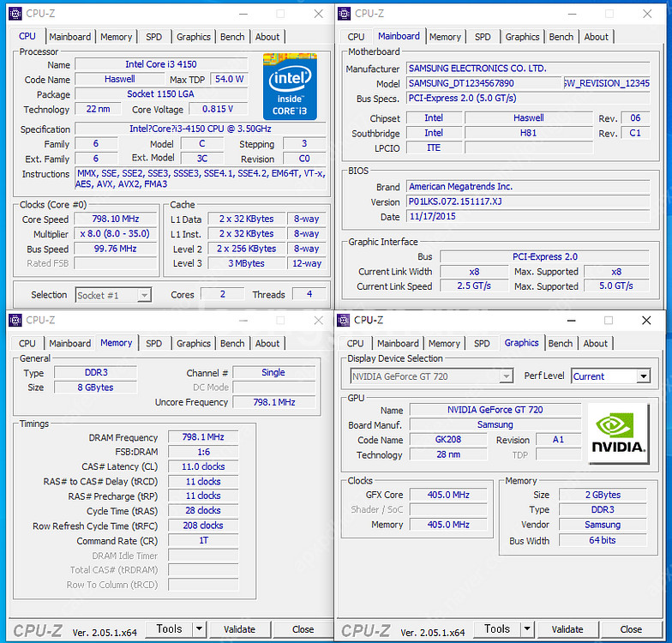The image size is (672, 643).
Task: Go to About tab in the Memory tab window
Action: coord(267,343)
